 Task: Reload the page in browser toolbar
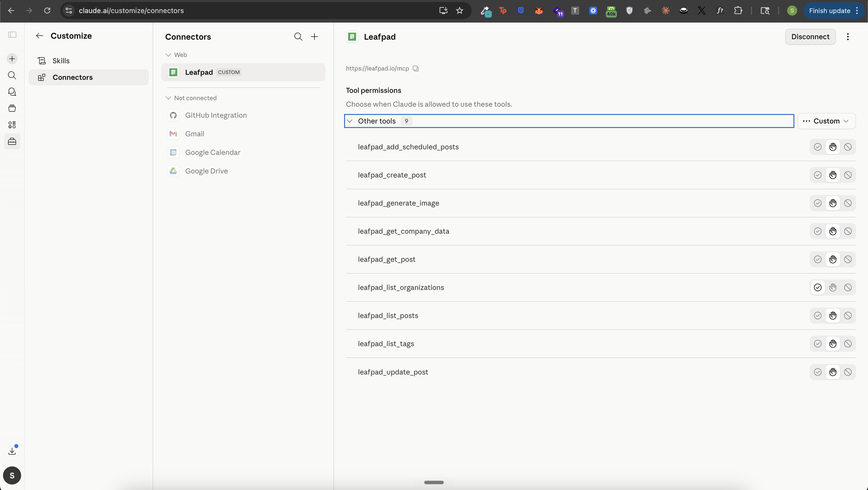coord(47,11)
